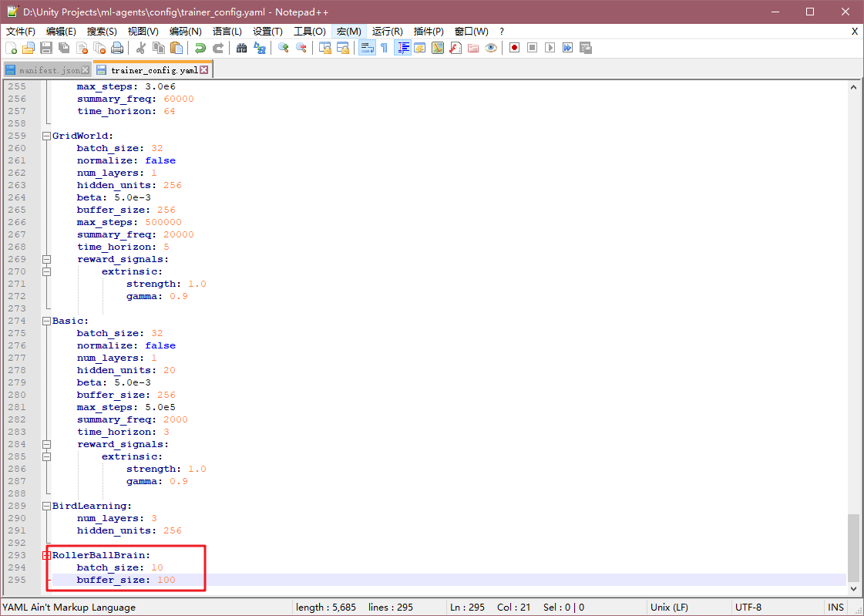Undo the last edit with the green arrow
The width and height of the screenshot is (864, 616).
(200, 48)
